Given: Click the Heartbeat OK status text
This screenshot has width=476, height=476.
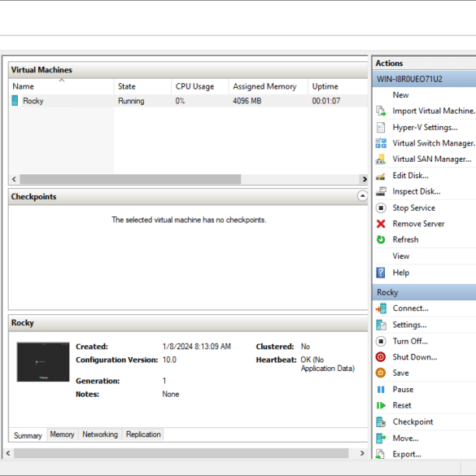Looking at the screenshot, I should click(328, 365).
